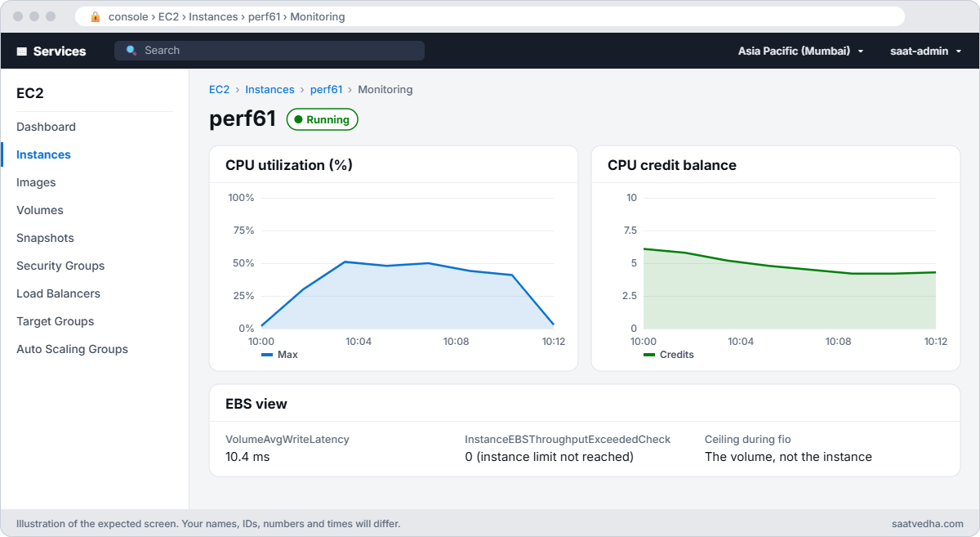The height and width of the screenshot is (537, 980).
Task: Open Load Balancers in the sidebar
Action: tap(58, 293)
